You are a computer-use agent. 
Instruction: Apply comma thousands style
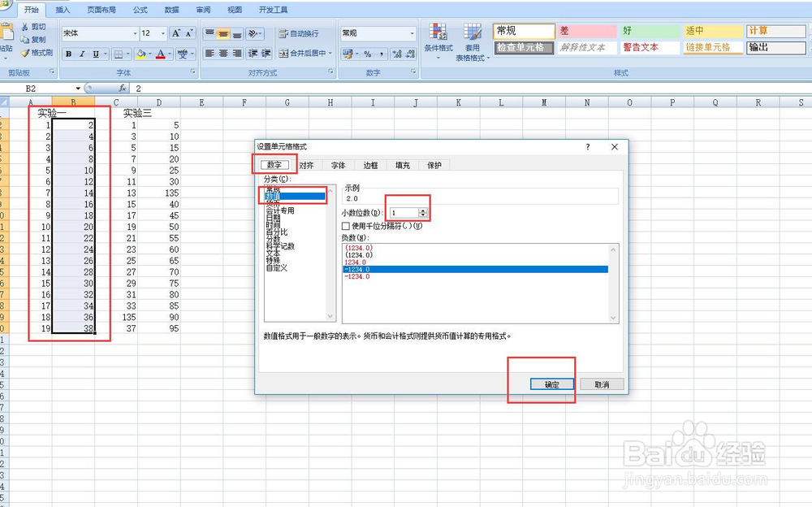tap(381, 54)
